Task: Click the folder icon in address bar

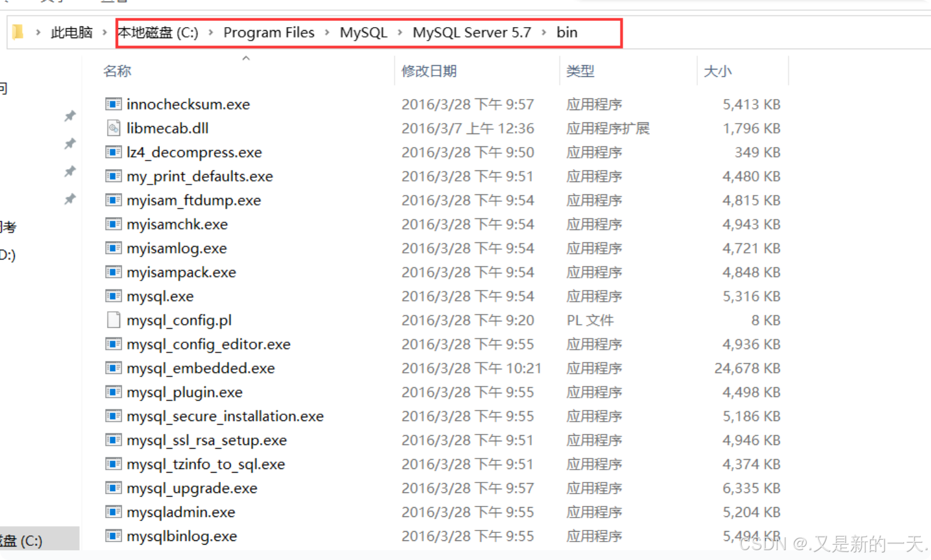Action: 18,32
